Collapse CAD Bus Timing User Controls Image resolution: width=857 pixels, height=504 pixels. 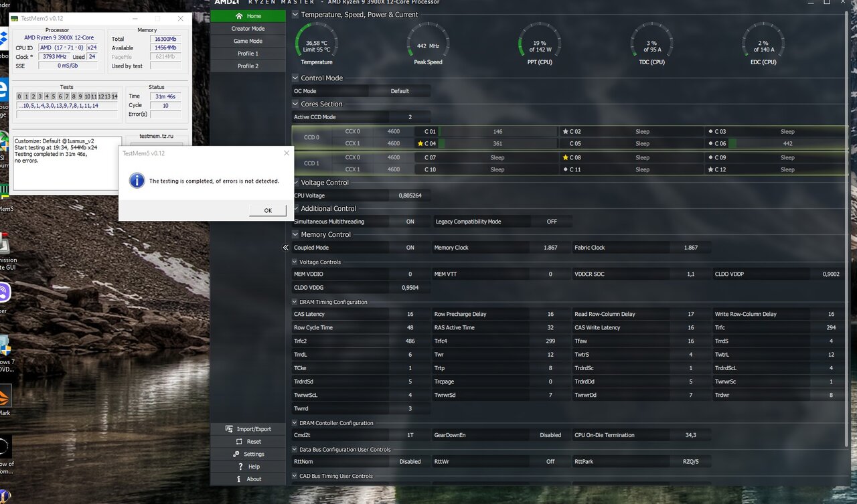pyautogui.click(x=295, y=477)
